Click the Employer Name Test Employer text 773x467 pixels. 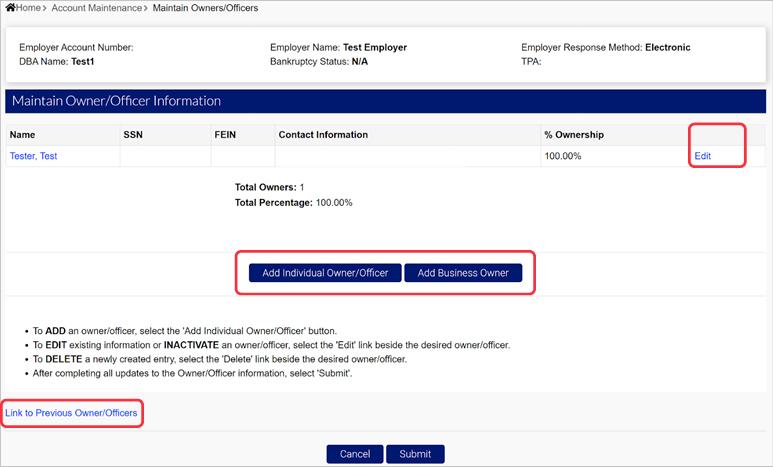(x=338, y=47)
